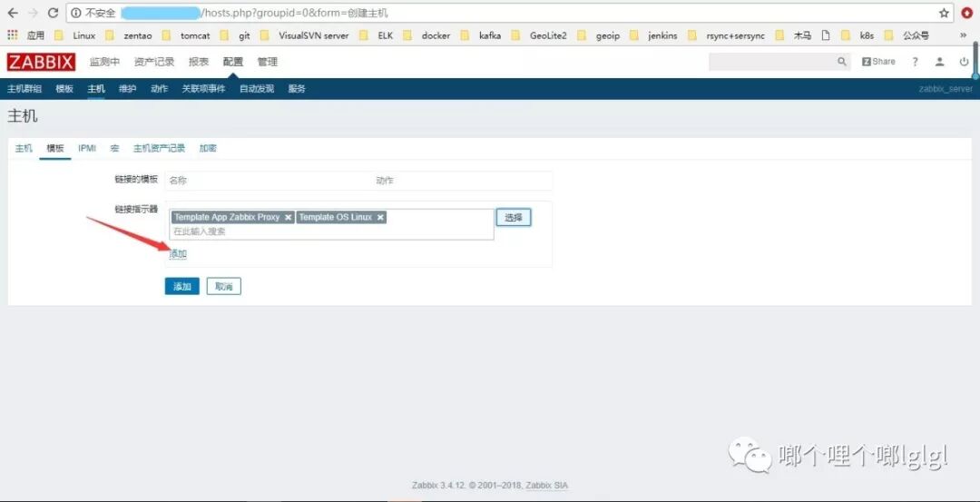Screen dimensions: 980x502
Task: Click the logout power icon
Action: 965,62
